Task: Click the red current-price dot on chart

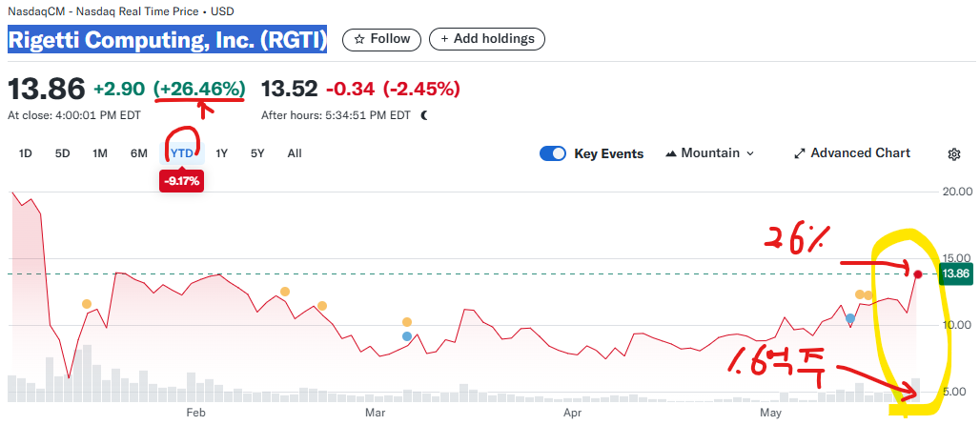Action: [917, 274]
